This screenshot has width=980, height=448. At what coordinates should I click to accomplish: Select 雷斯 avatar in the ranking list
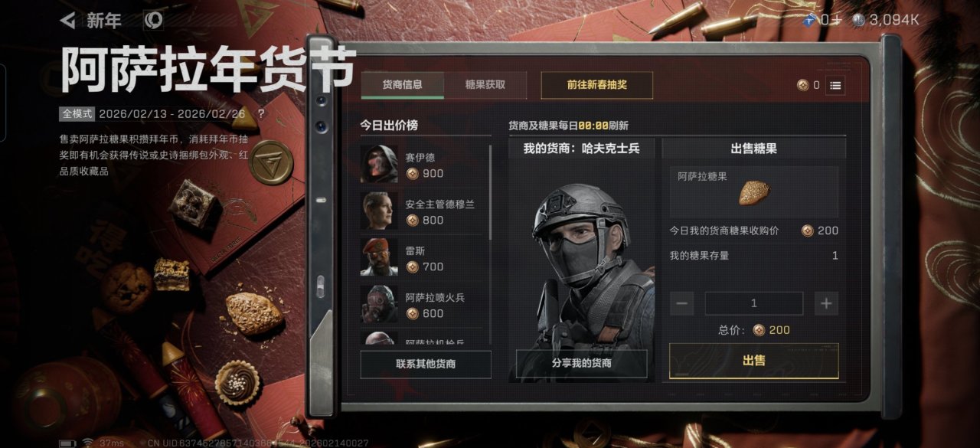(379, 257)
